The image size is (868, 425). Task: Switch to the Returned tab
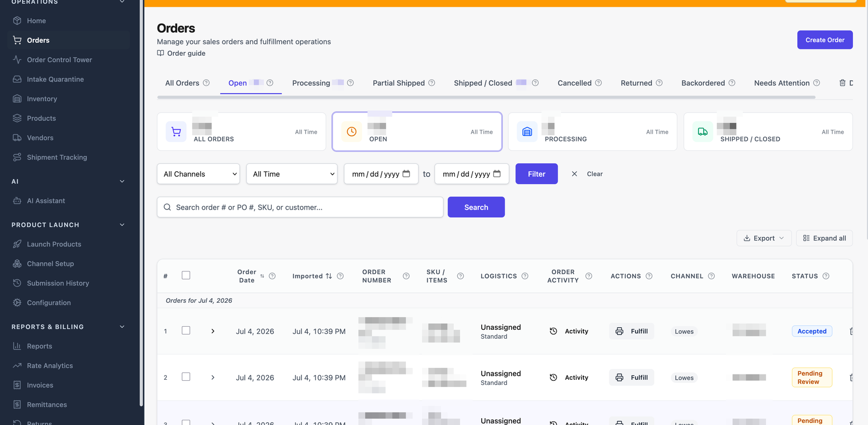tap(636, 83)
